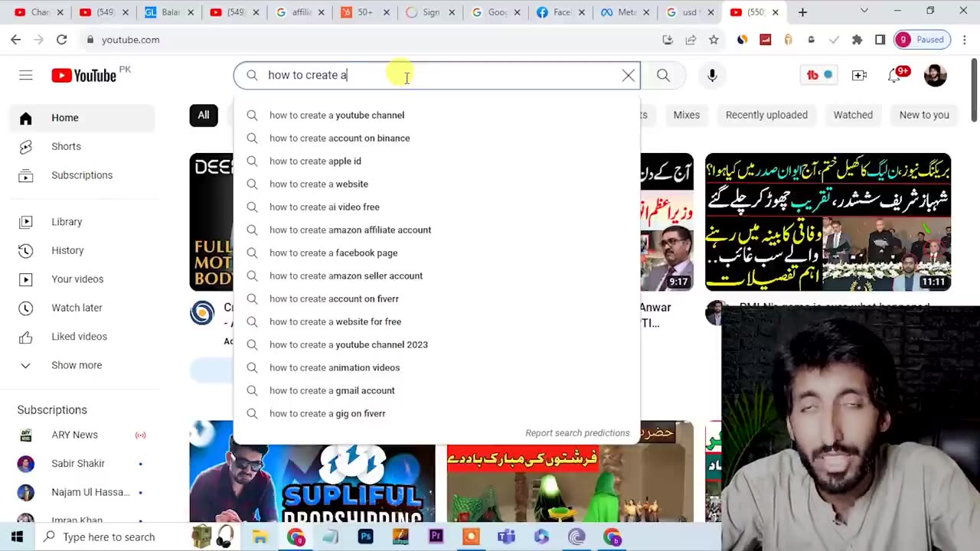Open the Windows Start menu
The width and height of the screenshot is (980, 551).
pyautogui.click(x=17, y=536)
